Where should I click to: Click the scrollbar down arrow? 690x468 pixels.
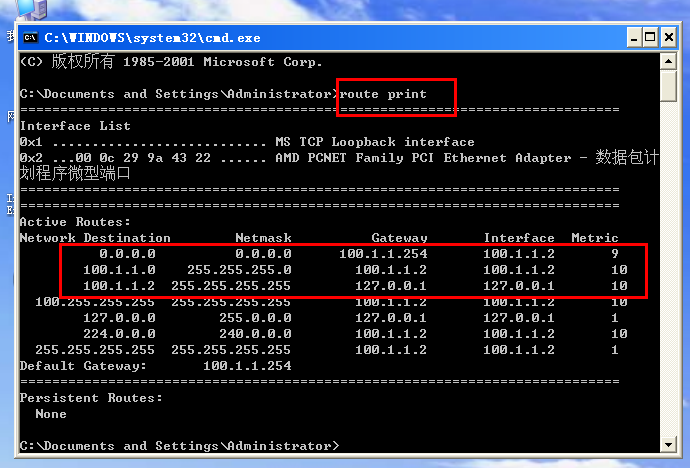click(x=668, y=444)
